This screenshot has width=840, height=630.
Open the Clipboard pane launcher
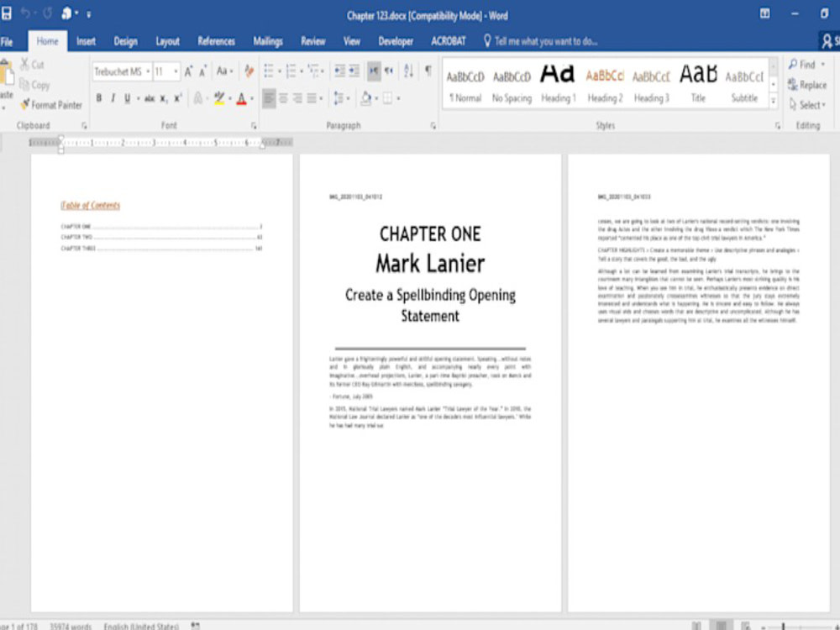pos(84,126)
